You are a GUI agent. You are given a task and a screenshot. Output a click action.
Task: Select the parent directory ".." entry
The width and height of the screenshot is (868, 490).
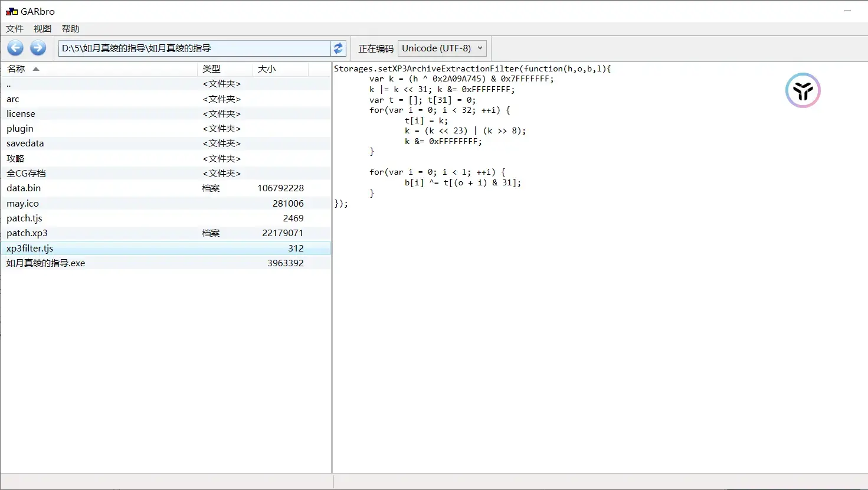tap(166, 84)
